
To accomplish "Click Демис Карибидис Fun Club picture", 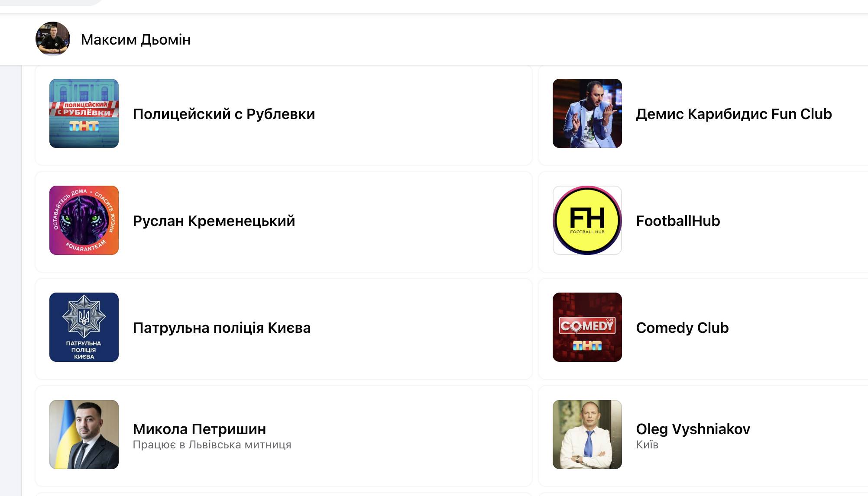I will 587,113.
